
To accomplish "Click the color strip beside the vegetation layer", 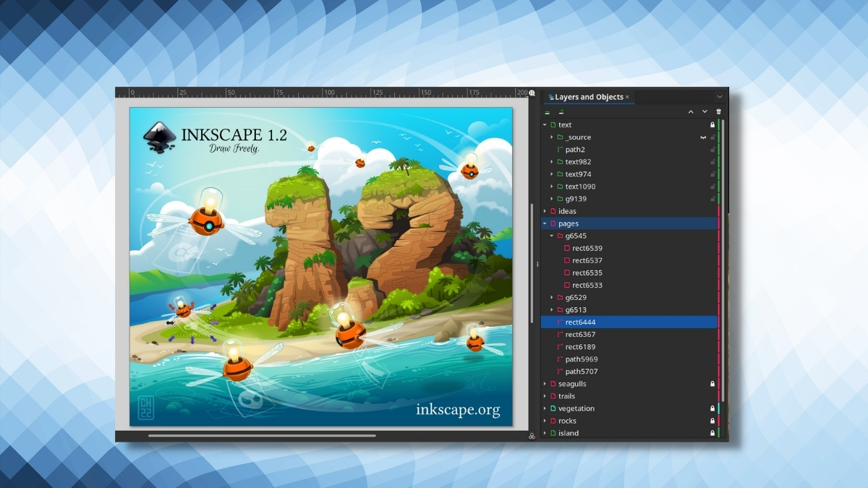I will (x=718, y=408).
